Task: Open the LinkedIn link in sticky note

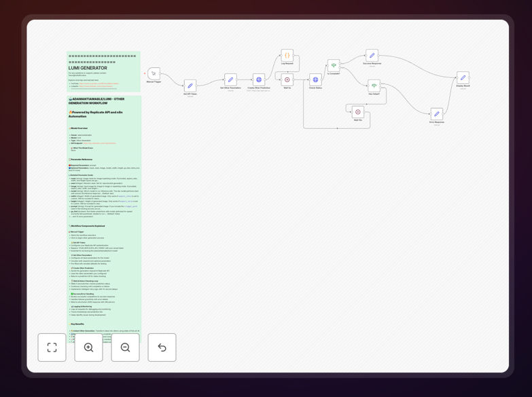Action: coord(96,86)
